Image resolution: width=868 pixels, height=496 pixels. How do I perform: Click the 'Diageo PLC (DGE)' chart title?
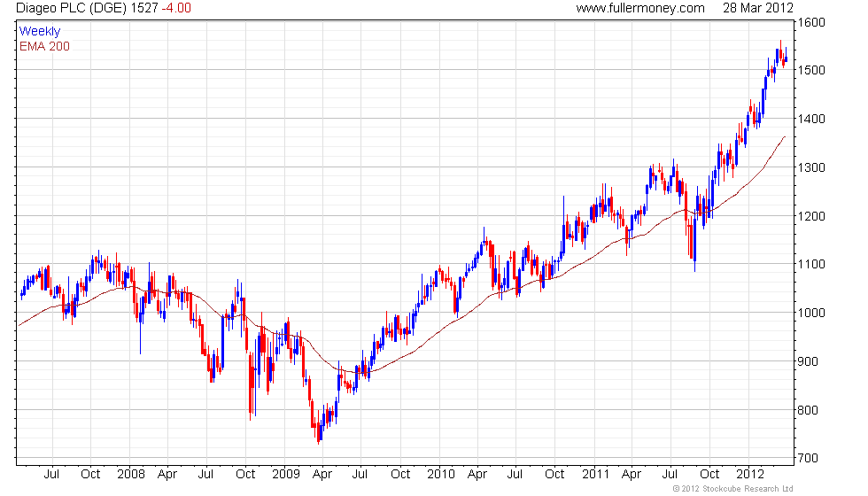72,8
